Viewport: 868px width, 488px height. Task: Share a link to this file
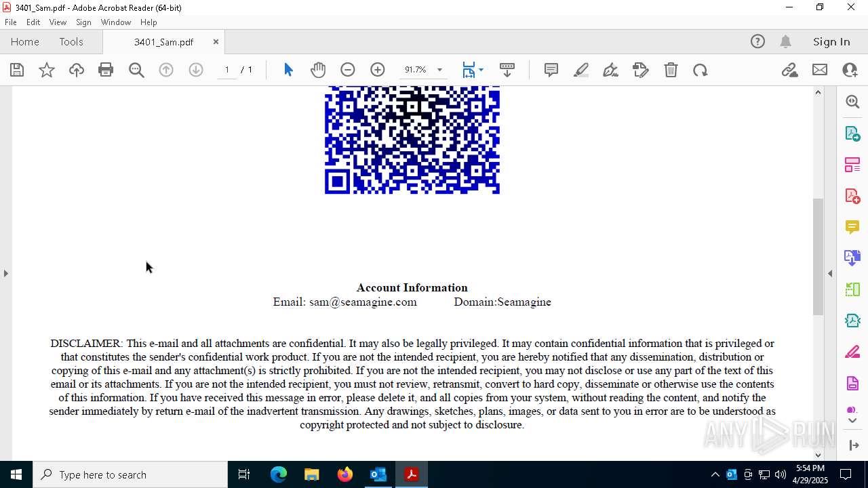(790, 70)
